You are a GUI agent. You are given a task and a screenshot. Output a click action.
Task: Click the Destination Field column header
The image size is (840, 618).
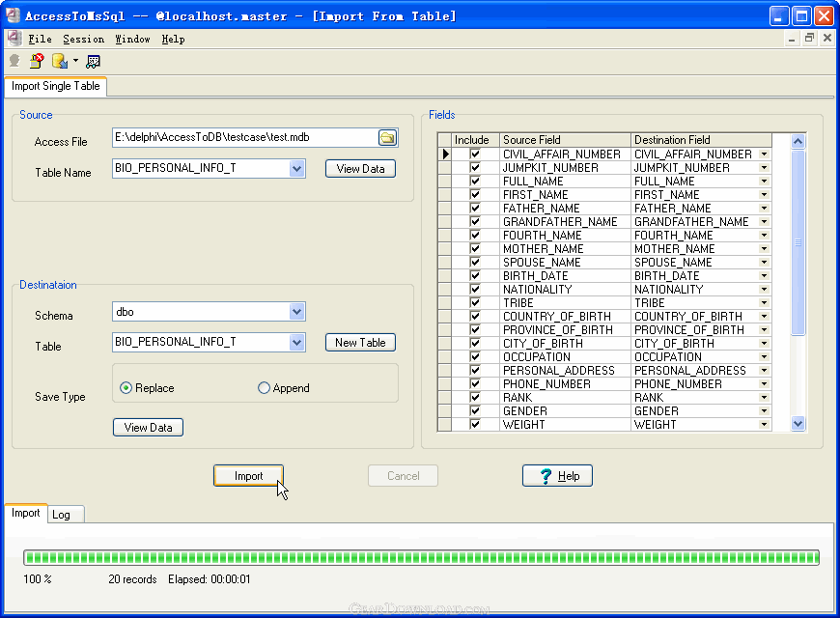(701, 140)
